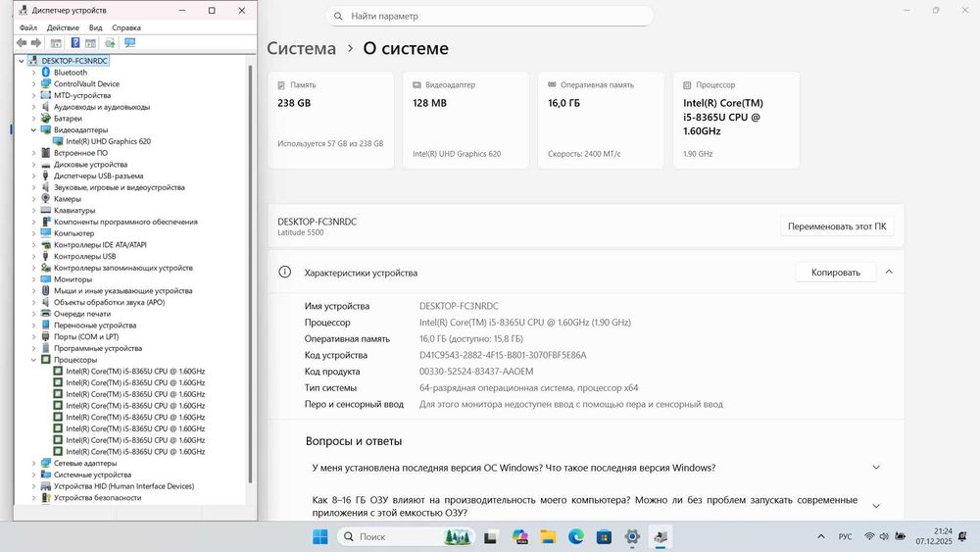The width and height of the screenshot is (980, 552).
Task: Click the taskbar Поиск search box
Action: tap(407, 536)
